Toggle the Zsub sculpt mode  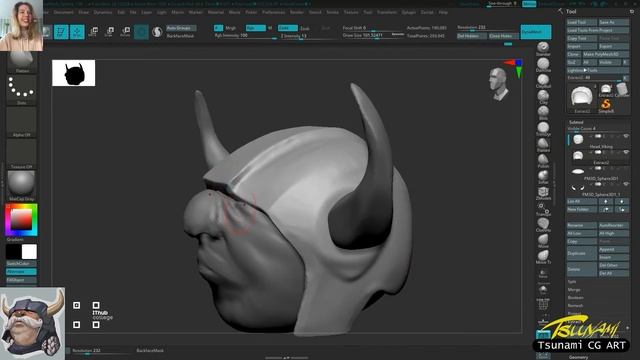coord(305,28)
